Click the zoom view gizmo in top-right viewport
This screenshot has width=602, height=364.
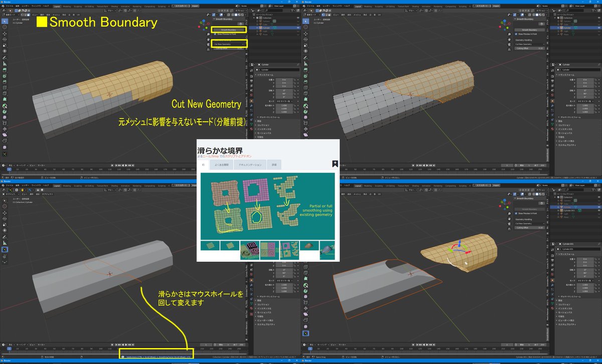pyautogui.click(x=509, y=34)
